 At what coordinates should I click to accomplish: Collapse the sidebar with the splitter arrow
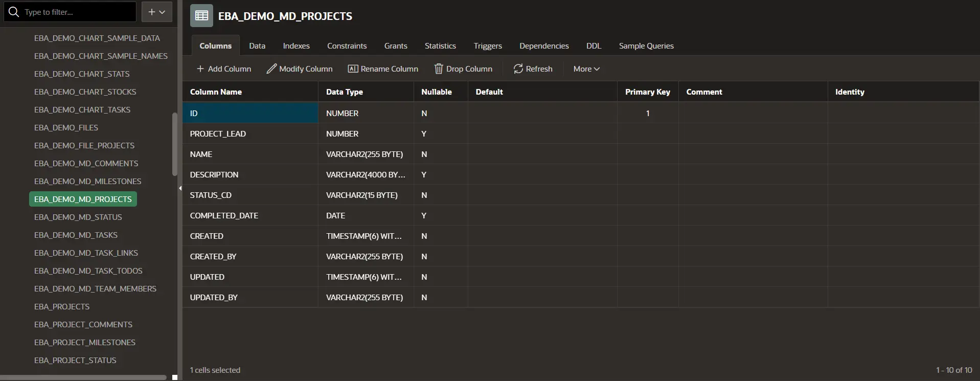click(x=180, y=188)
